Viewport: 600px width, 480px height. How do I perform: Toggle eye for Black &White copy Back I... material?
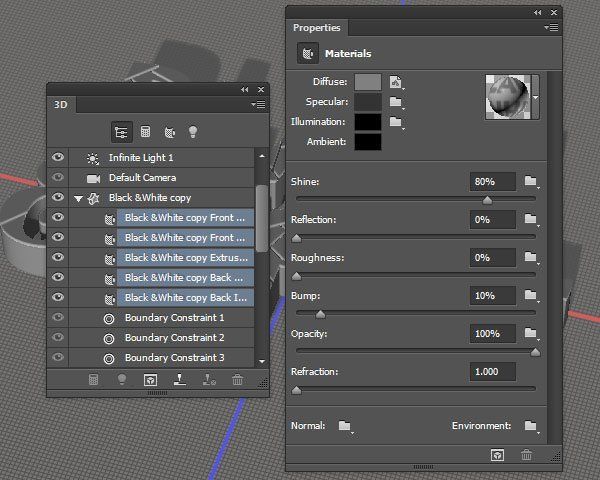58,297
